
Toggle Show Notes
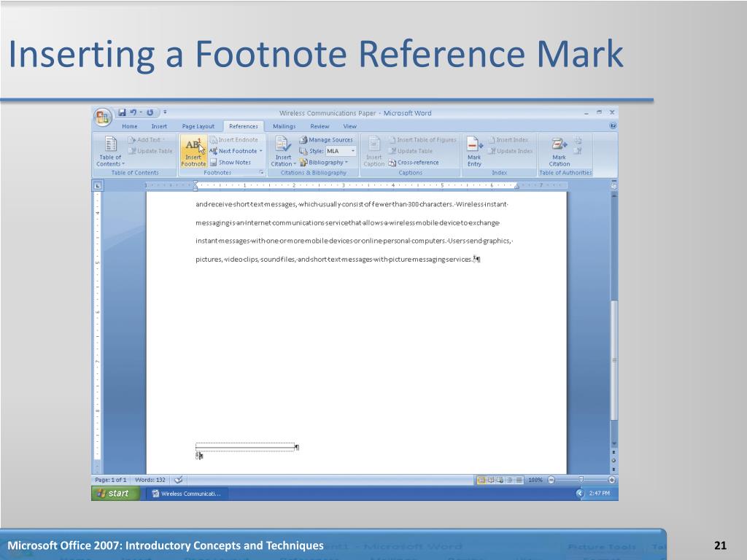[x=230, y=163]
